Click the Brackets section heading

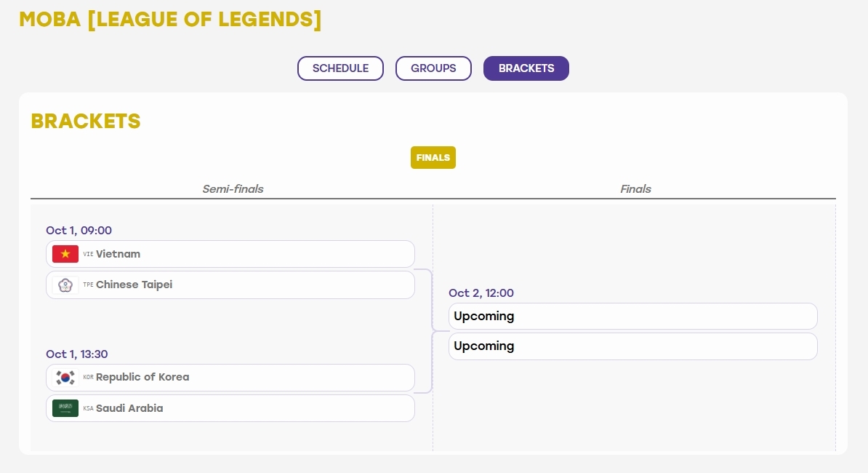tap(86, 122)
